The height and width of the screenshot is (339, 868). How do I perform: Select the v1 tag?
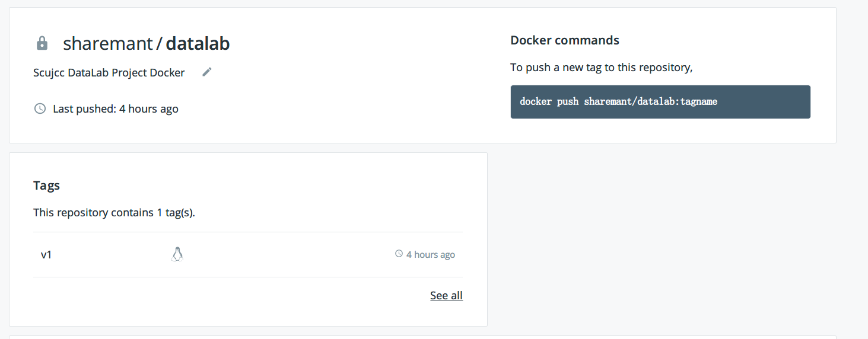[46, 254]
